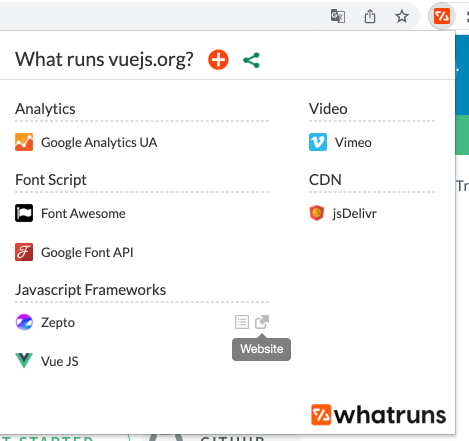
Task: Click the orange plus icon next to title
Action: [x=218, y=60]
